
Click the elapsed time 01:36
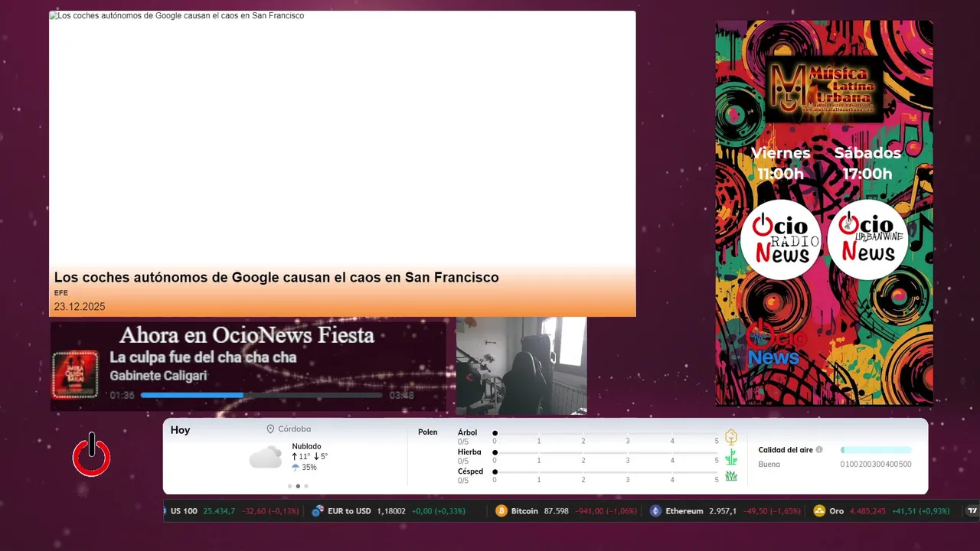122,396
